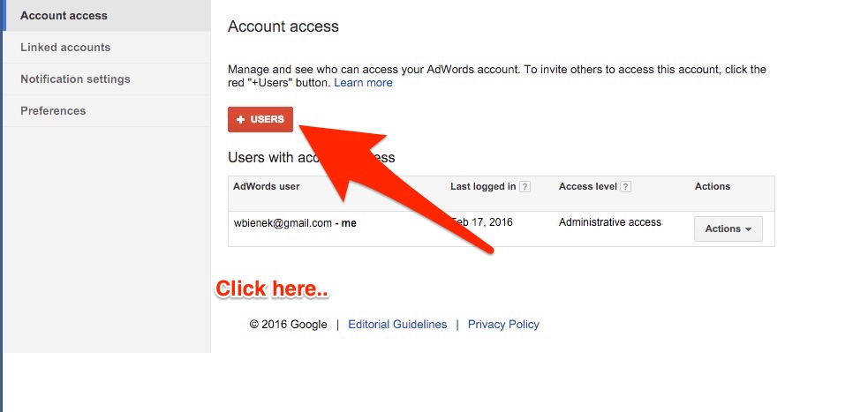Expand the Actions dropdown for wbienek@gmail.com
Viewport: 868px width, 412px height.
click(x=728, y=229)
